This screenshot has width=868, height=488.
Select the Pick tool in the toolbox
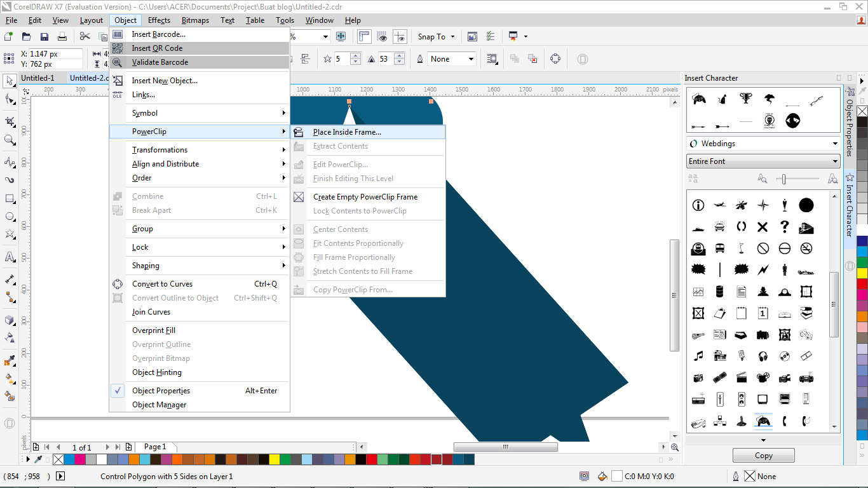coord(10,81)
